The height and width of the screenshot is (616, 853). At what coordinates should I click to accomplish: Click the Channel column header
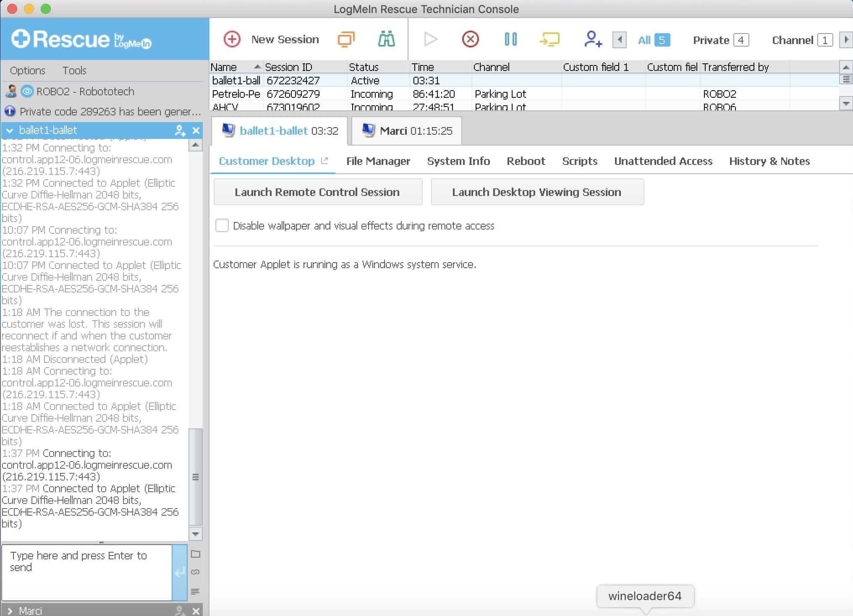click(x=516, y=67)
